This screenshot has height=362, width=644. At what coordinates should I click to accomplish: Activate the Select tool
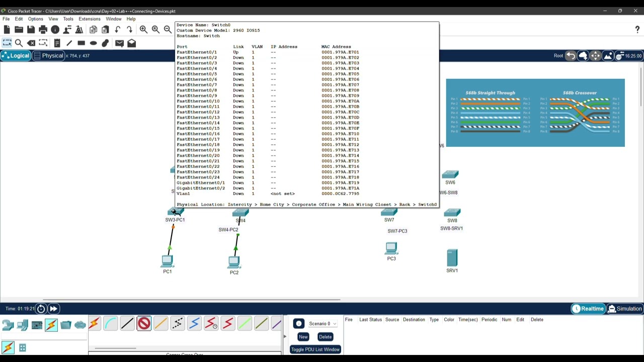coord(7,43)
